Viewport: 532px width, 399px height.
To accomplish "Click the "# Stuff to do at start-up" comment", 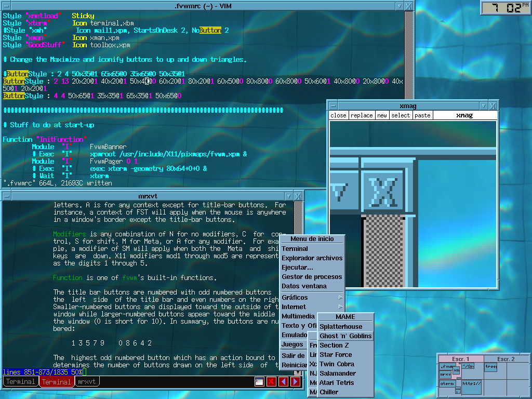I will [48, 125].
